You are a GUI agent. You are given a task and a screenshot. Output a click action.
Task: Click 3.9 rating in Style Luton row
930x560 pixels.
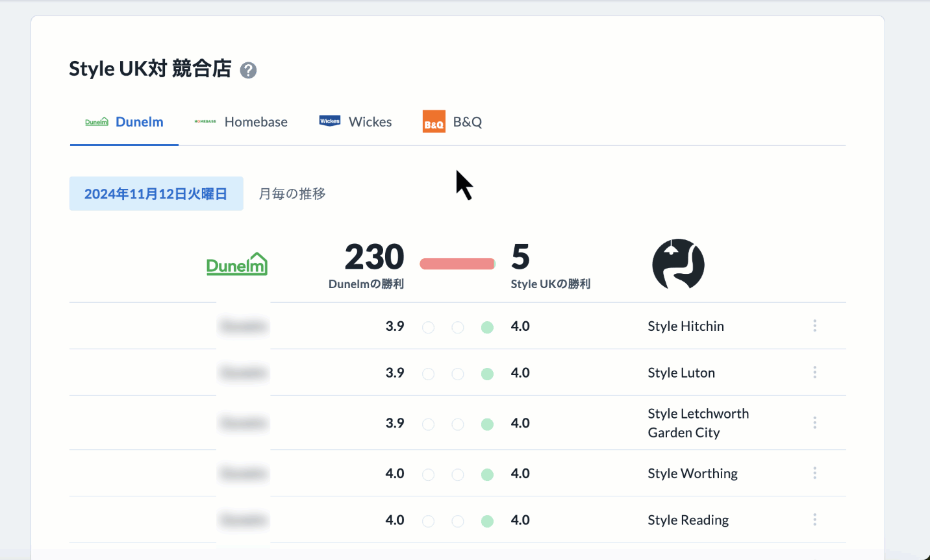pyautogui.click(x=395, y=372)
